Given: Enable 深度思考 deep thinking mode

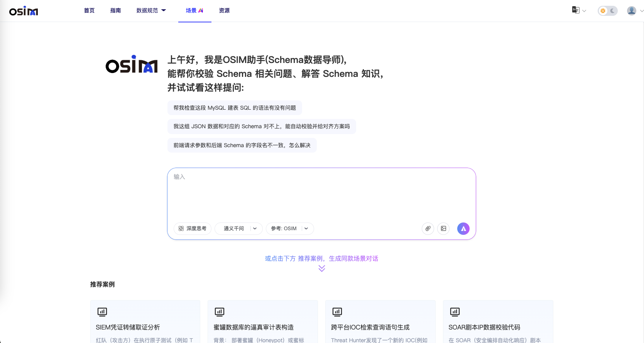Looking at the screenshot, I should [x=193, y=229].
